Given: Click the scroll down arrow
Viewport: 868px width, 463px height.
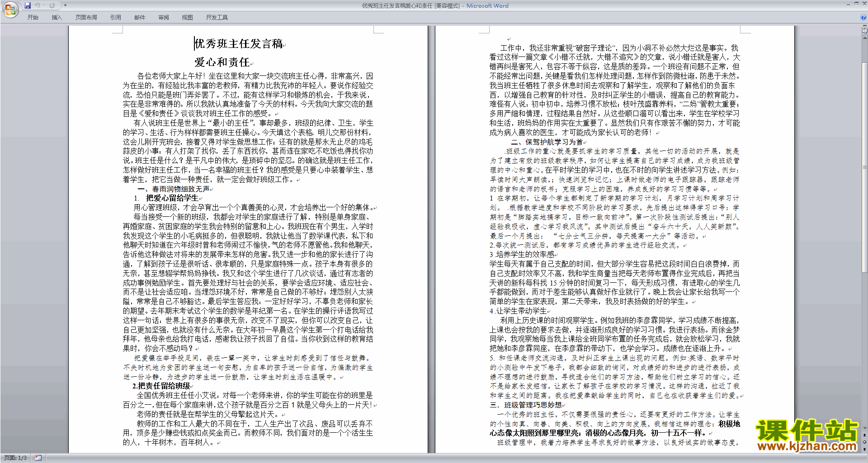Looking at the screenshot, I should [865, 429].
